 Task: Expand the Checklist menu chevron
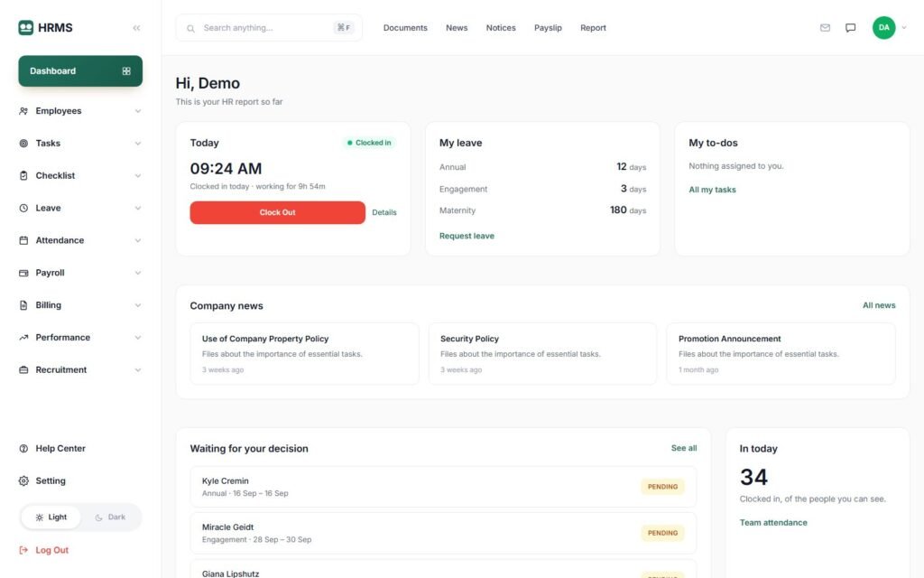pos(138,176)
